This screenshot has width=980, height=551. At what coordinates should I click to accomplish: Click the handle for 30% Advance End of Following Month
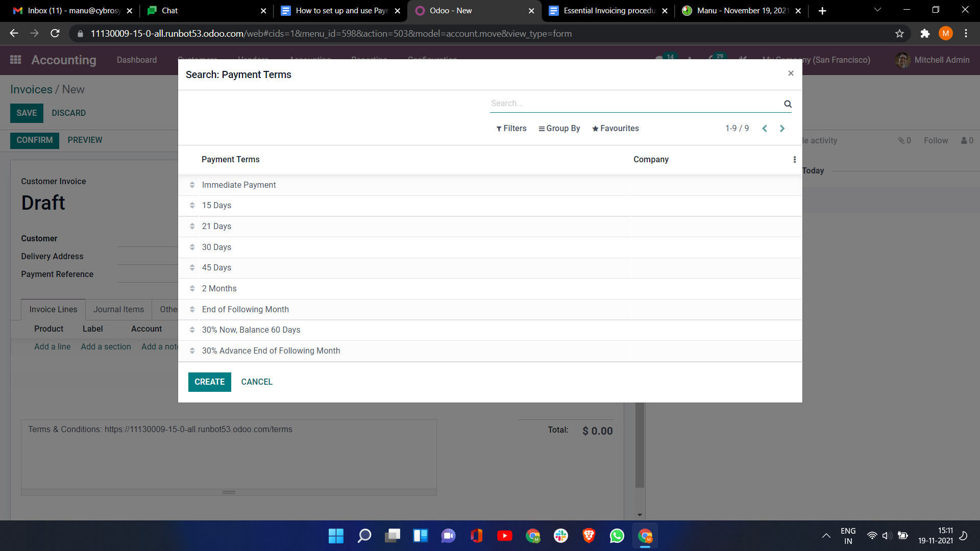tap(192, 350)
